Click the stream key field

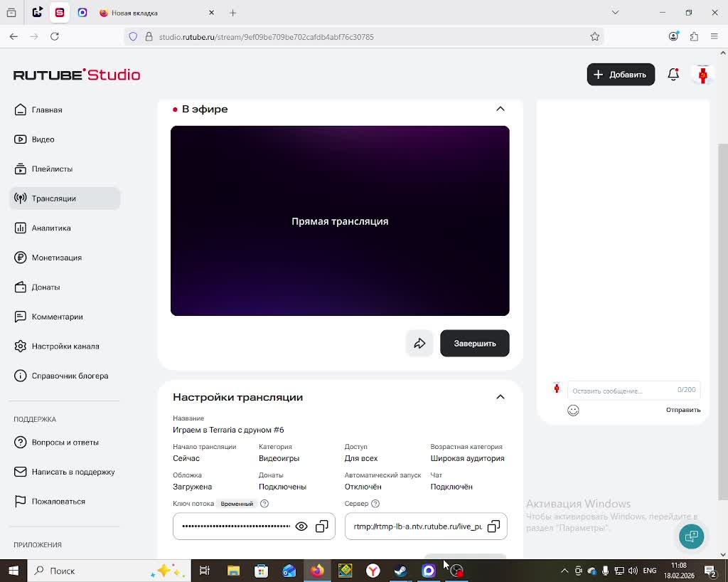254,527
